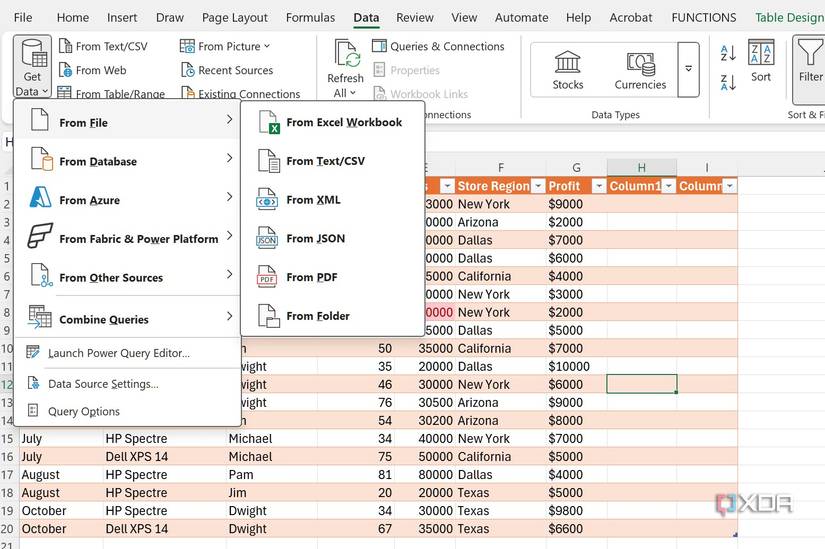Select From JSON in submenu
825x549 pixels.
click(x=315, y=238)
